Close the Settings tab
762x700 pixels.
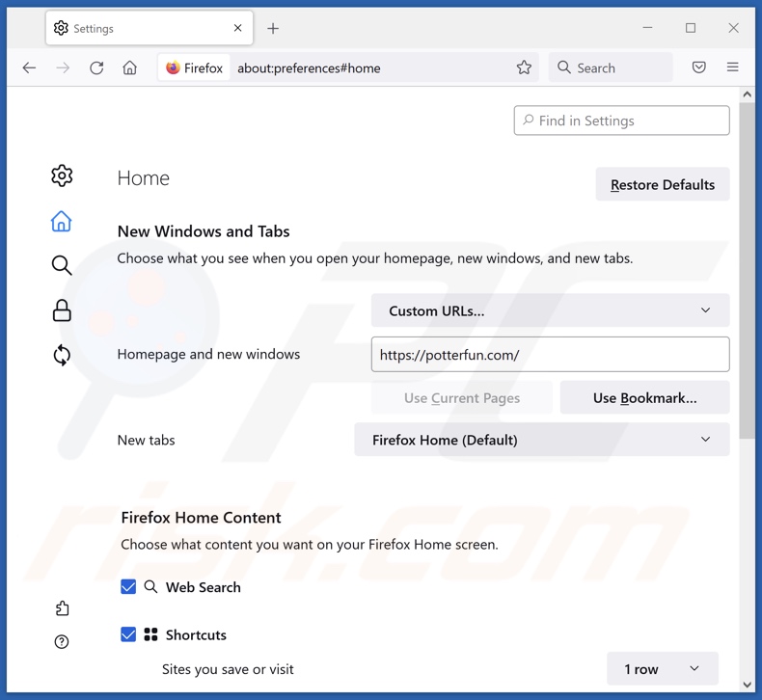pos(237,28)
